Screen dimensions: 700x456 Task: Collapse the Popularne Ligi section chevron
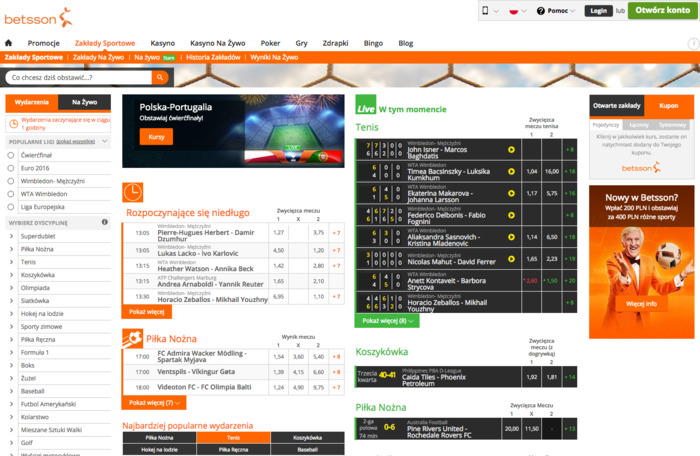105,142
